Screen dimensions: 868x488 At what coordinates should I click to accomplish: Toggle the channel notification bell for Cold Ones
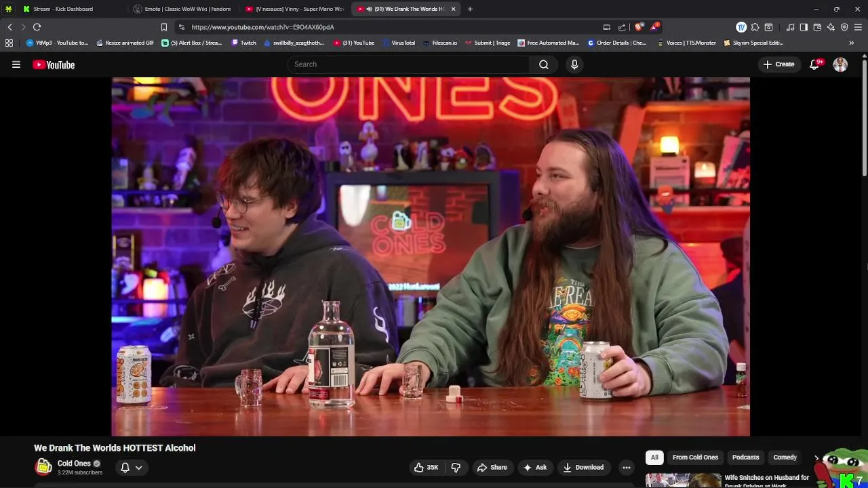[x=125, y=467]
